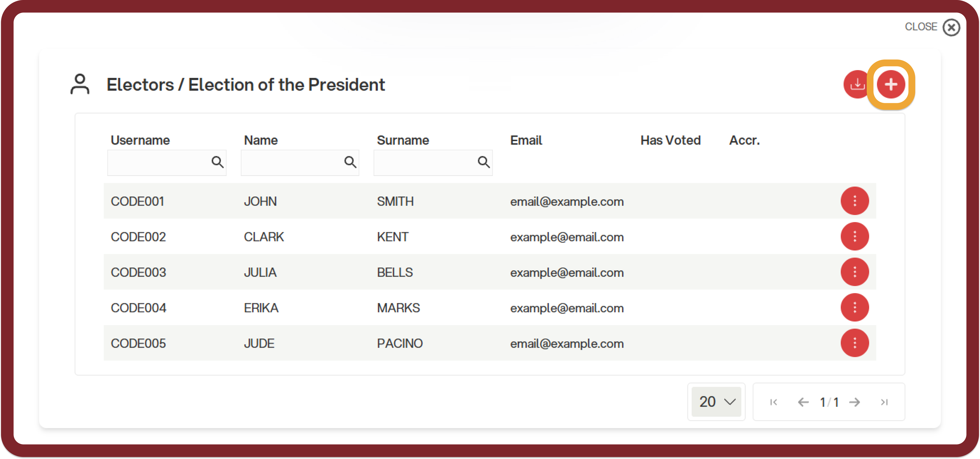
Task: Click the red download electors icon
Action: click(x=857, y=85)
